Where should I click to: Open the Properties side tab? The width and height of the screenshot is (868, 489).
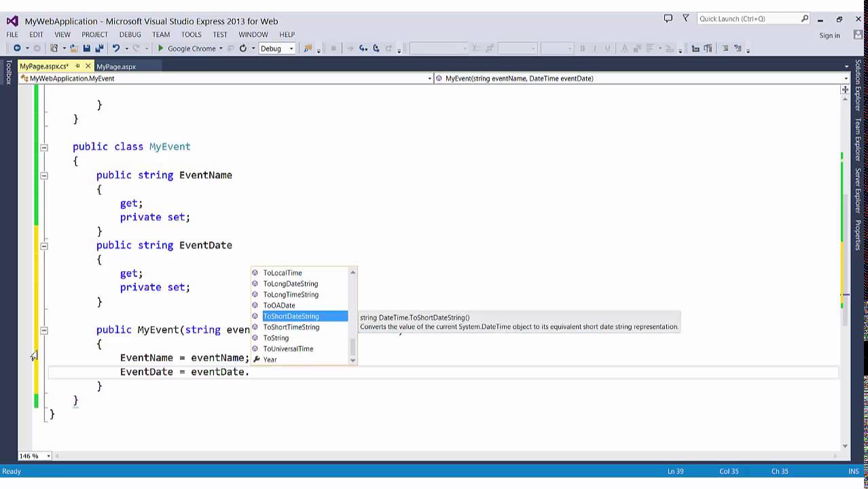tap(858, 234)
